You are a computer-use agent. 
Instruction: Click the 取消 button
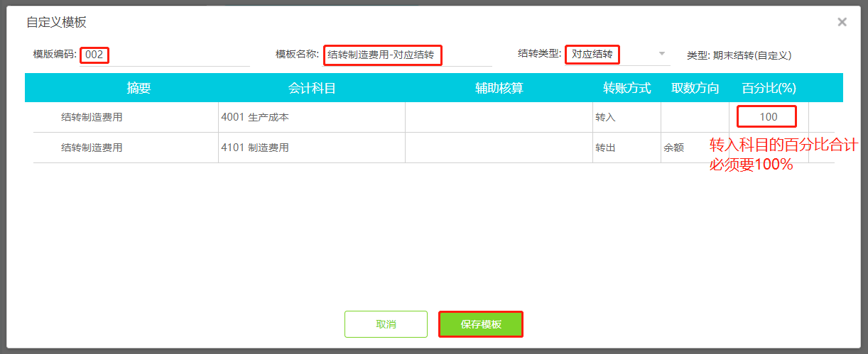coord(386,324)
